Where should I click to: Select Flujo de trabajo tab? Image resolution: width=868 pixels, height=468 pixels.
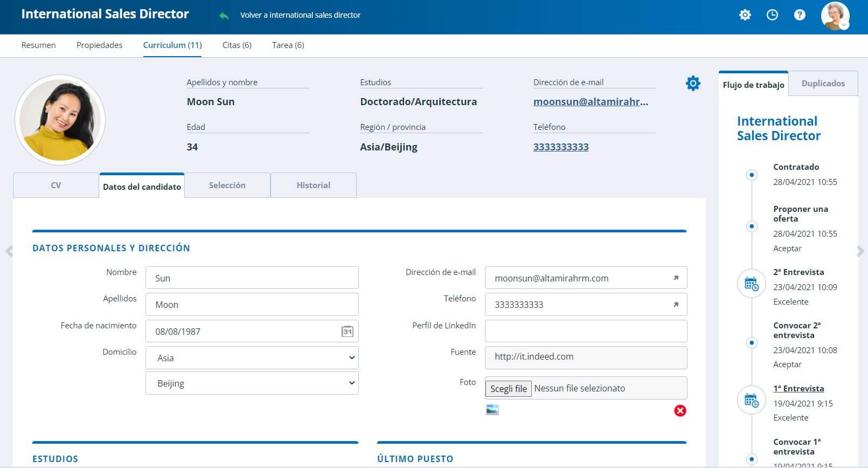point(753,84)
